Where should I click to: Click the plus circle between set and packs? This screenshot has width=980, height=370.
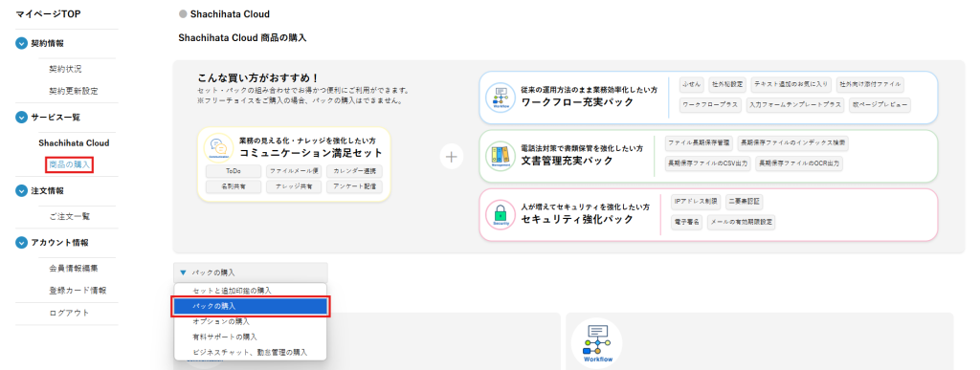tap(452, 157)
